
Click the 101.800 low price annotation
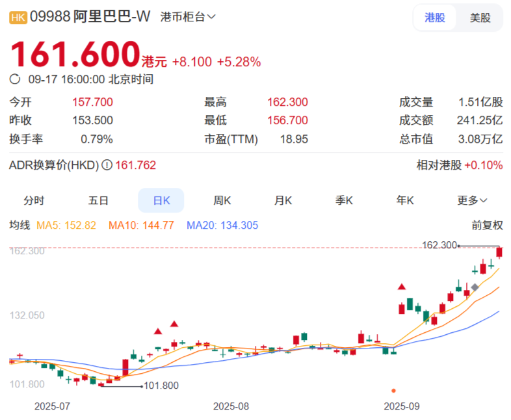click(x=161, y=386)
